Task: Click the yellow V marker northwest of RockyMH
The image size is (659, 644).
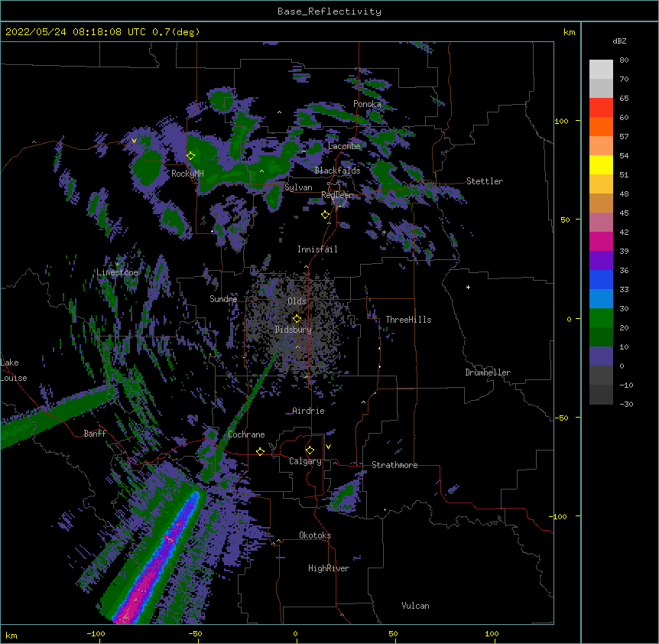Action: [134, 141]
